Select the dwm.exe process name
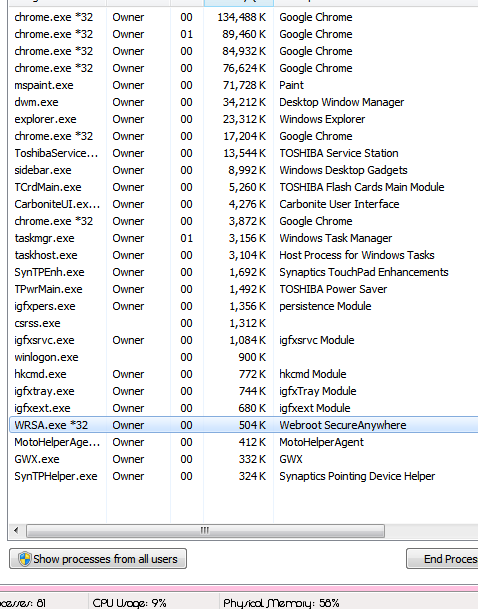The height and width of the screenshot is (609, 478). coord(37,102)
